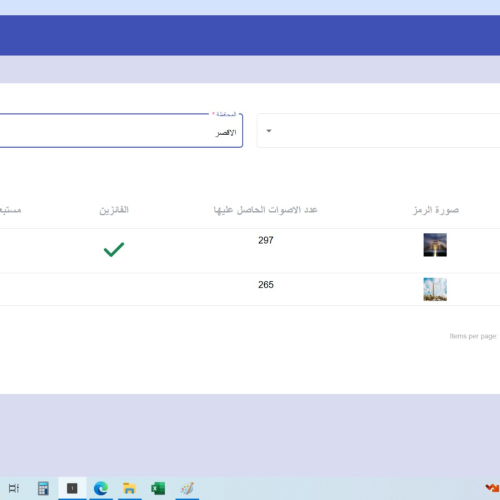The height and width of the screenshot is (500, 500).
Task: Open the empty select box next to الاقصر
Action: (x=378, y=130)
